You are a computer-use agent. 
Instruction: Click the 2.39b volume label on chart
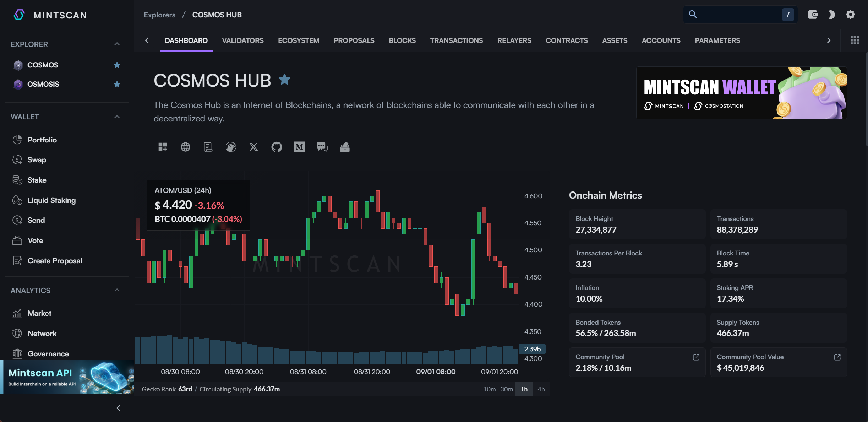(532, 349)
